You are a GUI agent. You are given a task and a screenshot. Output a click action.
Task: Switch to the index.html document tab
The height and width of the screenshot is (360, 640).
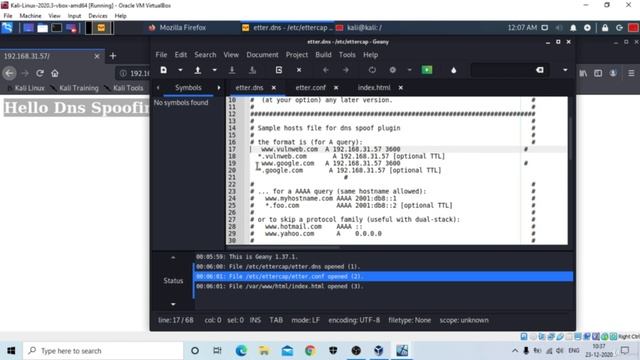pyautogui.click(x=374, y=87)
